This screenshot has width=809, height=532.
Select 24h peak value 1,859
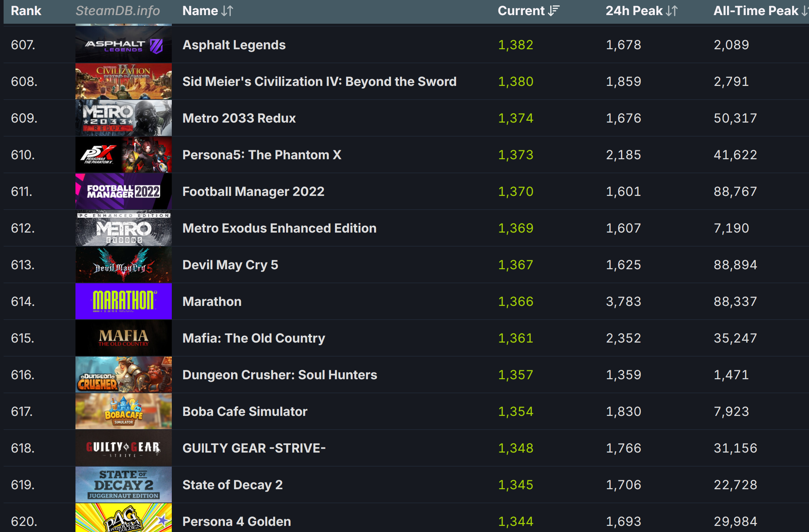click(624, 82)
